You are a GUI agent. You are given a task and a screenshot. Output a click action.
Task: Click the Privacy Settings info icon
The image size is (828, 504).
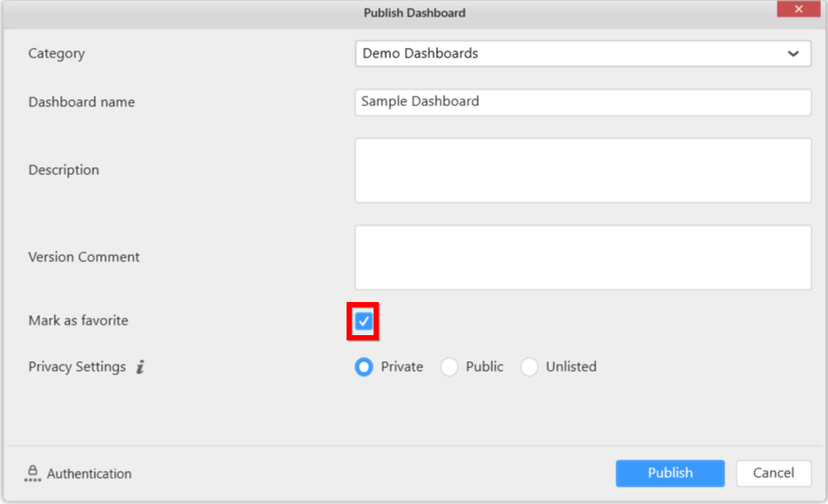point(140,367)
